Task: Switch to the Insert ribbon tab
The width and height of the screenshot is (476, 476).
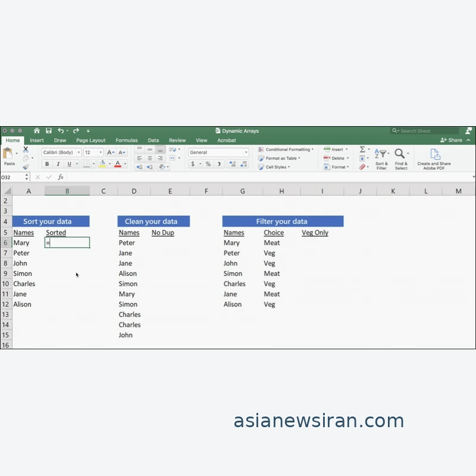Action: [37, 140]
